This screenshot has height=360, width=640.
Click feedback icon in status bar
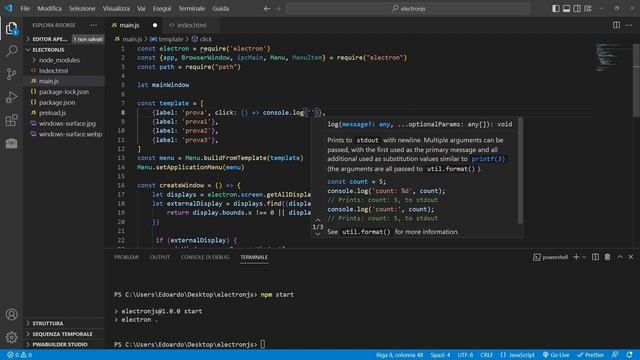(x=615, y=355)
